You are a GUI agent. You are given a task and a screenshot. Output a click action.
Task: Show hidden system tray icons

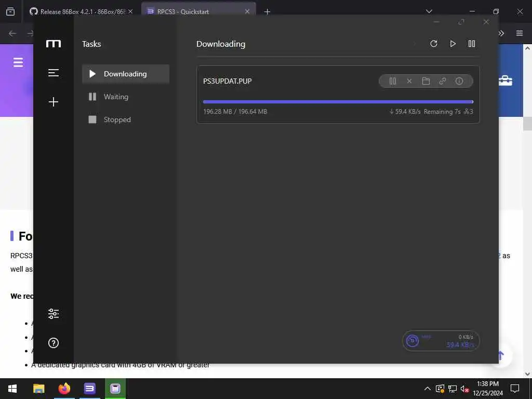428,389
